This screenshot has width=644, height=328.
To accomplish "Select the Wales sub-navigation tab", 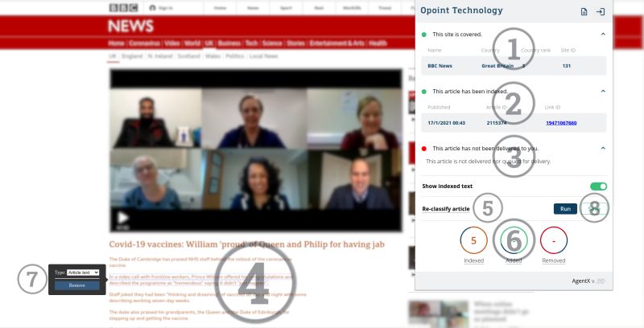I will click(213, 55).
